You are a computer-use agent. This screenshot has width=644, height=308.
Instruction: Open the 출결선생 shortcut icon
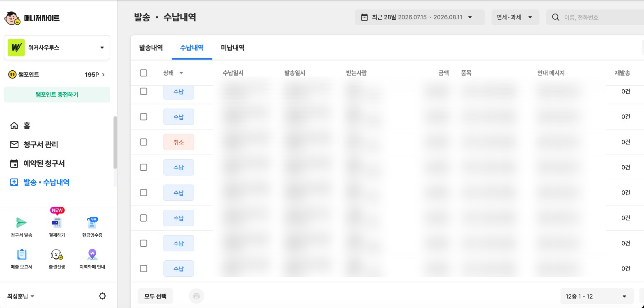57,255
